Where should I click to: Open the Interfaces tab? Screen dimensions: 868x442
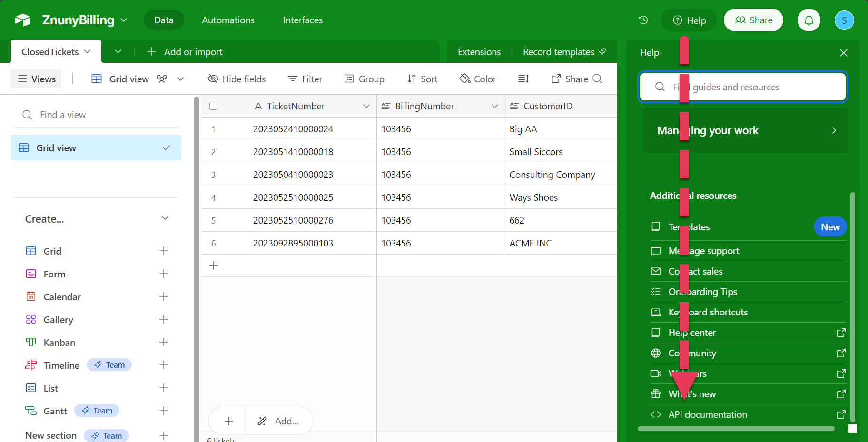[303, 20]
